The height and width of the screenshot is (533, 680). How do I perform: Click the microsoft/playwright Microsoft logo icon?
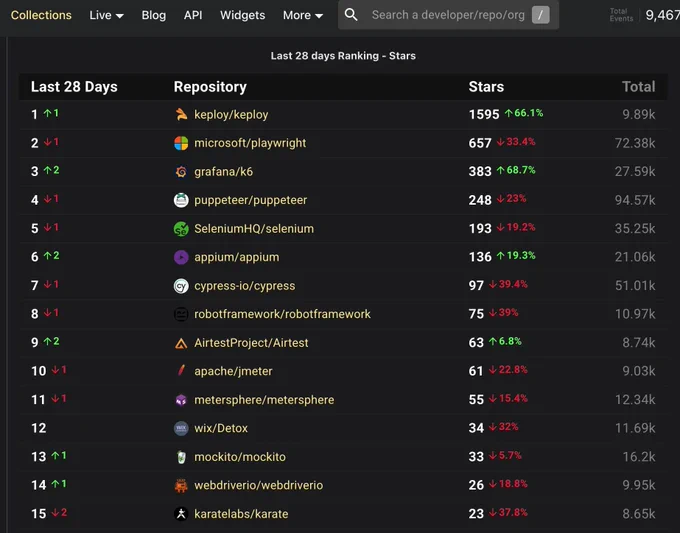point(181,143)
